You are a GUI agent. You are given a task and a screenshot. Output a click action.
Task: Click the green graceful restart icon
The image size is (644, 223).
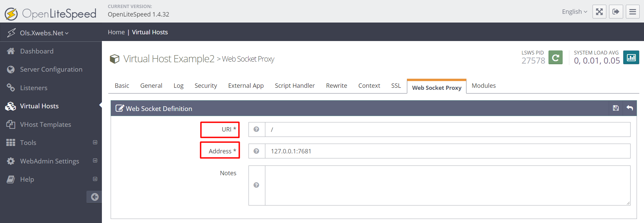pyautogui.click(x=556, y=57)
